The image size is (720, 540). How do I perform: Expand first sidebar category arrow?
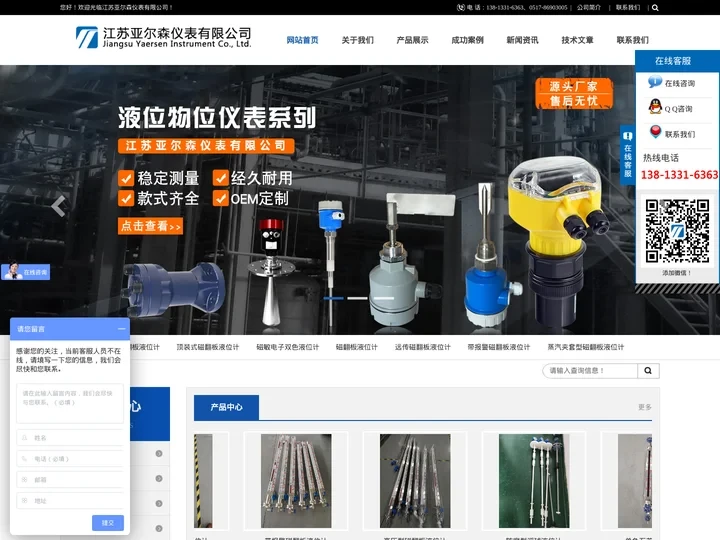point(159,454)
